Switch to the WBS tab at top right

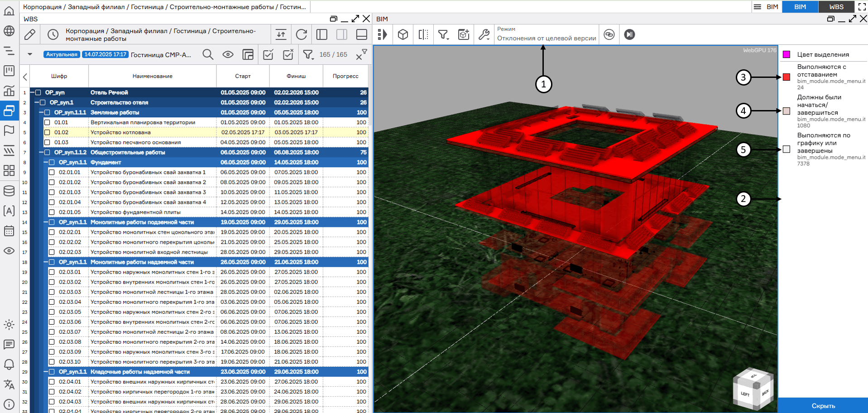pyautogui.click(x=836, y=7)
